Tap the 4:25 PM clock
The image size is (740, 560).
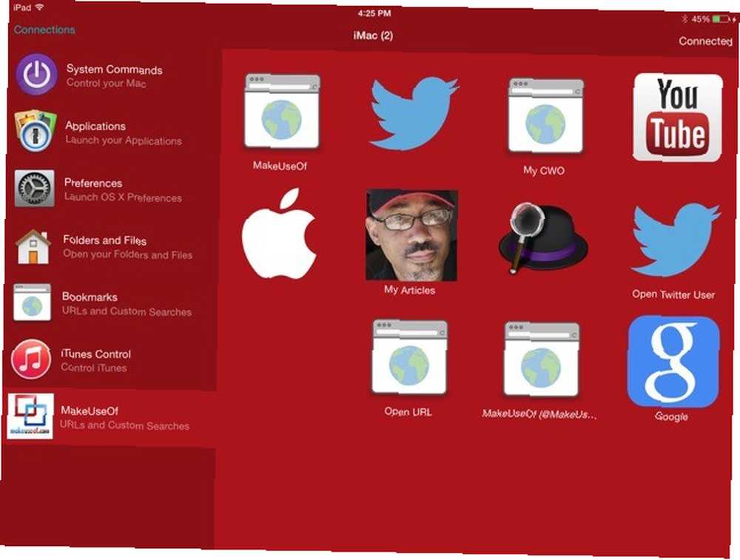pos(374,13)
